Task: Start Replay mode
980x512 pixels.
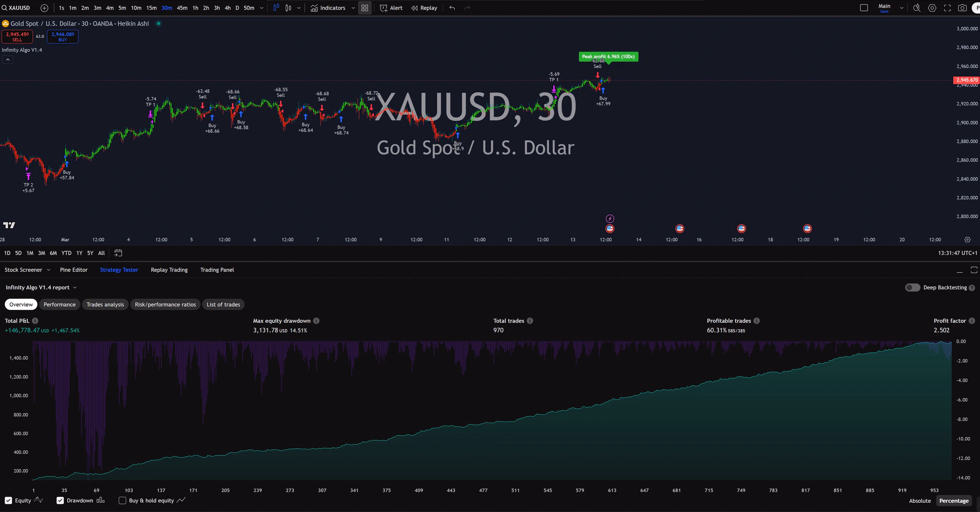Action: 424,8
